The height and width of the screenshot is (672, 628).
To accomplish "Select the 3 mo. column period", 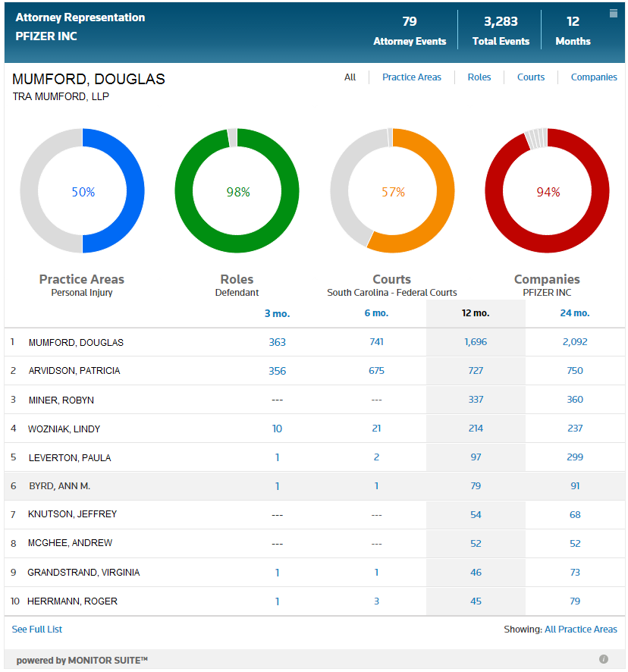I will (x=277, y=313).
